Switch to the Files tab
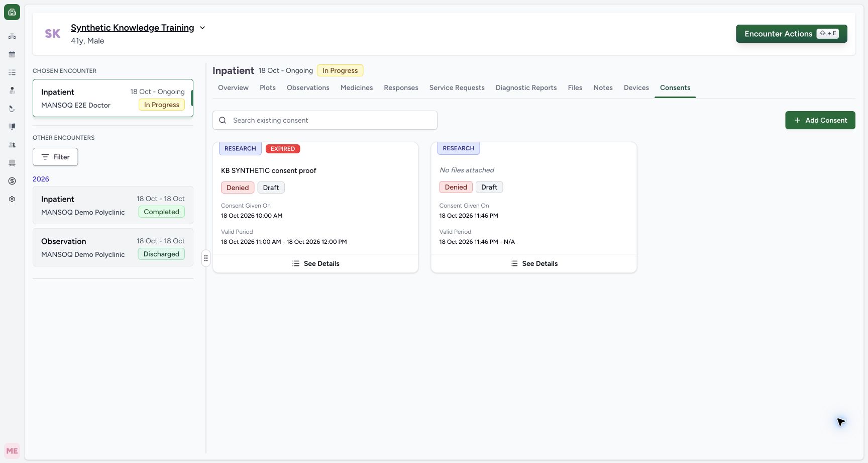Screen dimensions: 868x463 coord(575,87)
